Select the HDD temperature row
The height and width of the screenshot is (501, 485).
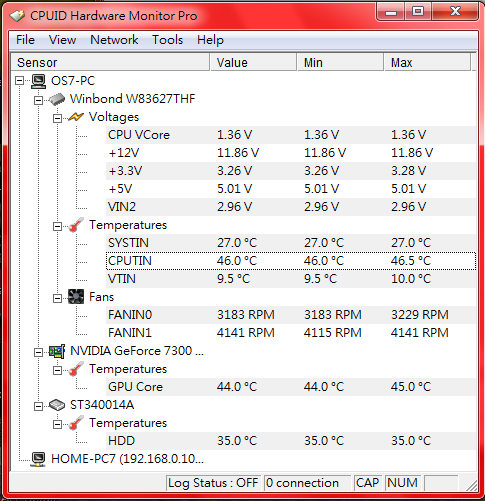click(291, 441)
